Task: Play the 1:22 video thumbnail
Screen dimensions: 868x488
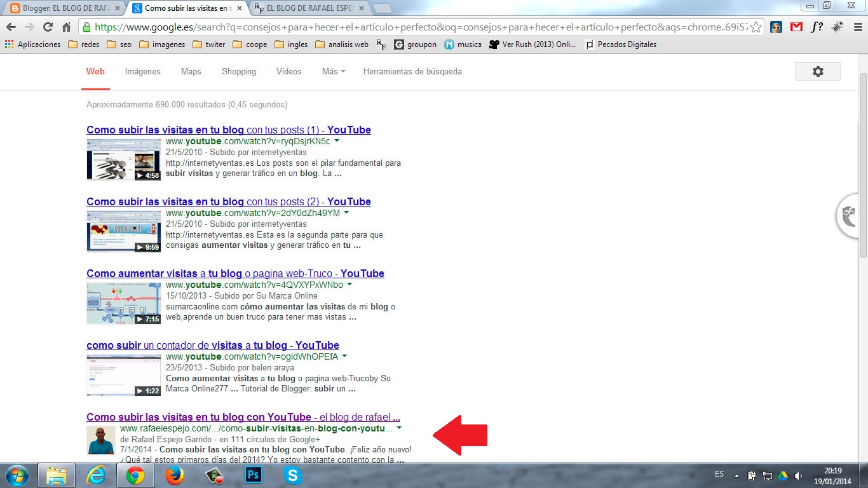Action: click(x=124, y=375)
